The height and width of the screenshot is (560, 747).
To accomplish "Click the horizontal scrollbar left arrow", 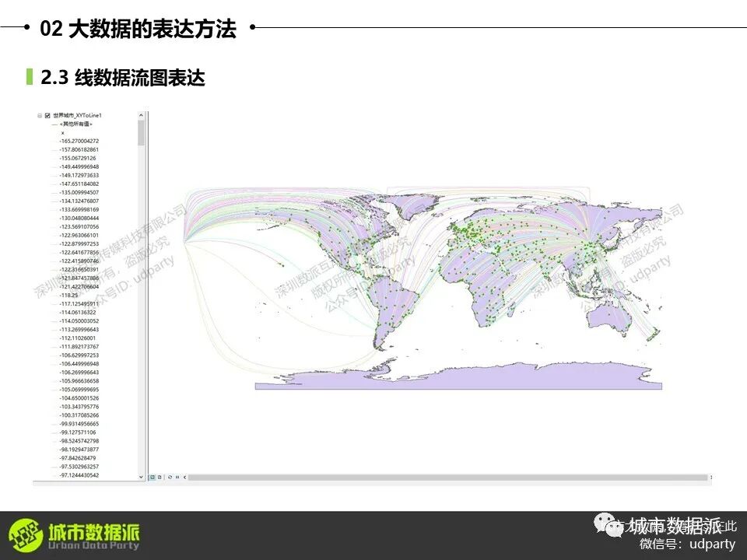I will (x=185, y=477).
